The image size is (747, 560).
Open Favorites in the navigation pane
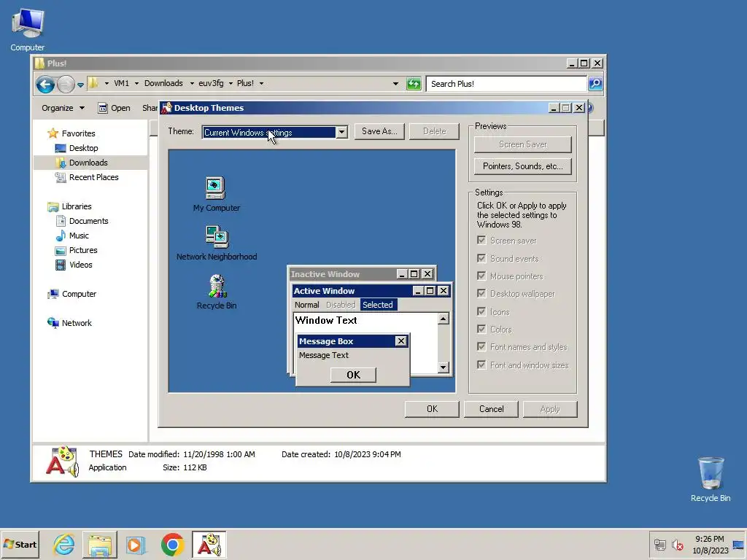(x=78, y=133)
